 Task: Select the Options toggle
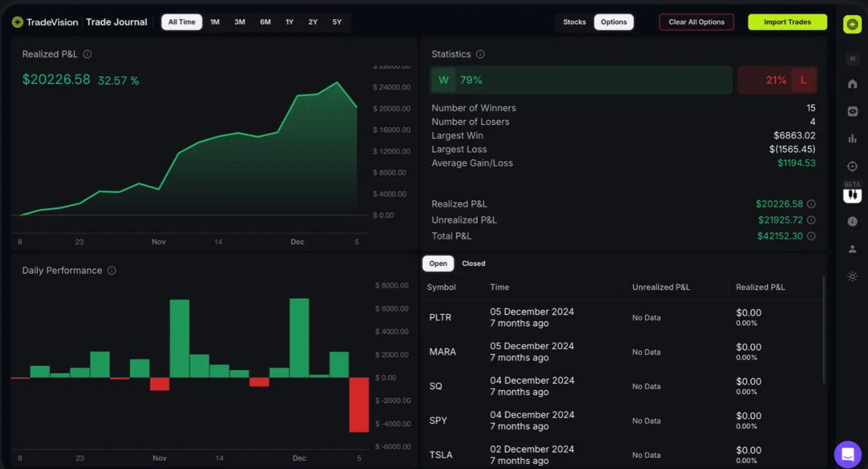coord(613,22)
